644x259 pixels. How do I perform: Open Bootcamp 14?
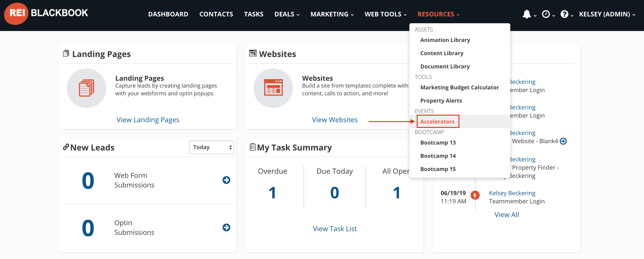(x=438, y=156)
